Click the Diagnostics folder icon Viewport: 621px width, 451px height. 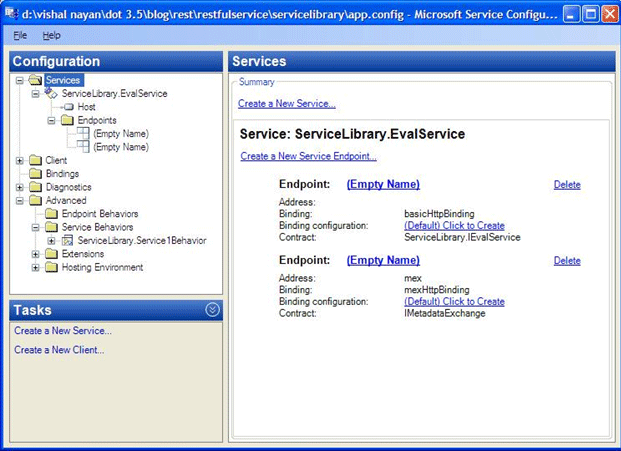pos(35,187)
